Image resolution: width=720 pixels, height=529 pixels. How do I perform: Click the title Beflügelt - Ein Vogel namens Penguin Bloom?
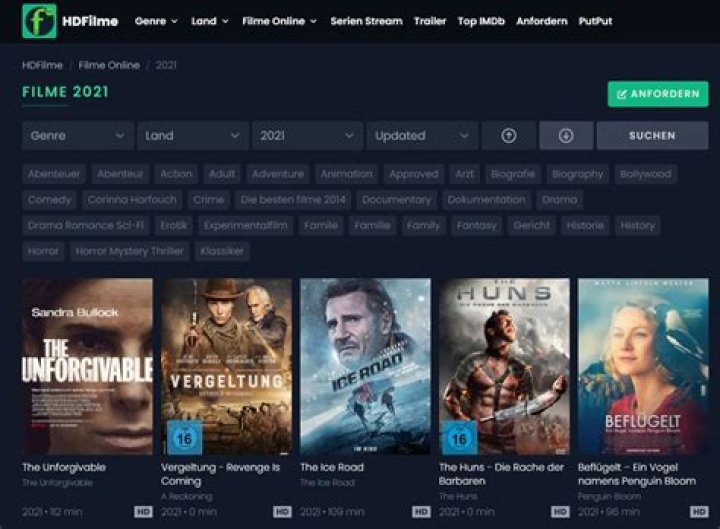(x=637, y=474)
